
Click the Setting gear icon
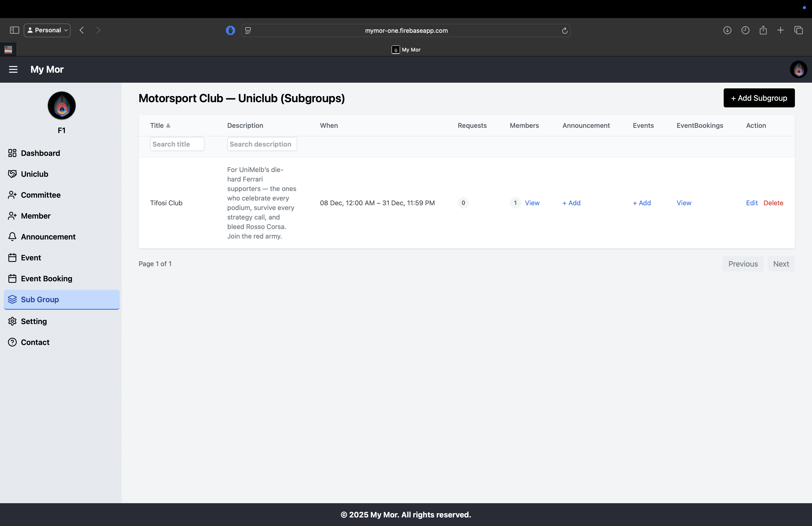click(12, 321)
